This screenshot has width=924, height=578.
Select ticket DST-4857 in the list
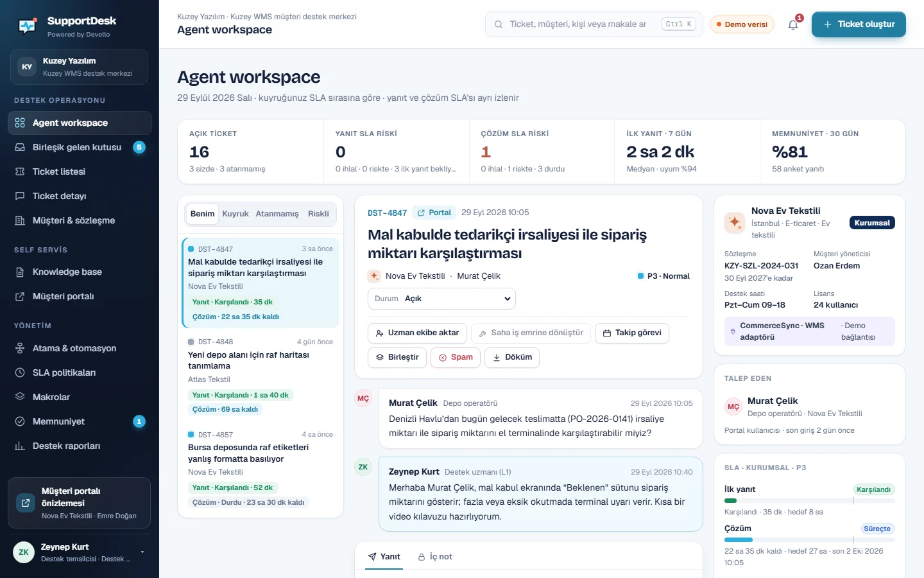point(261,469)
